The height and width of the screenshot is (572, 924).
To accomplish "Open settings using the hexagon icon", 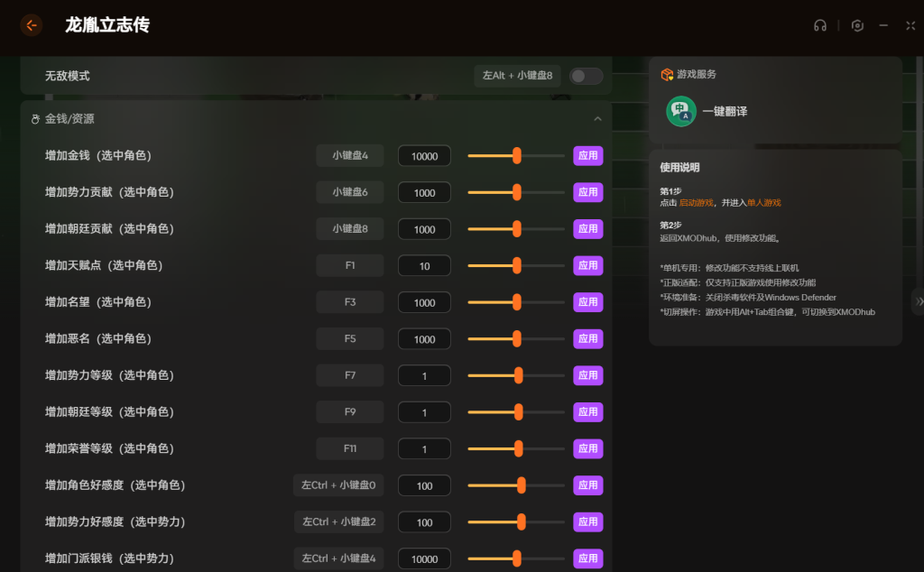I will (857, 25).
